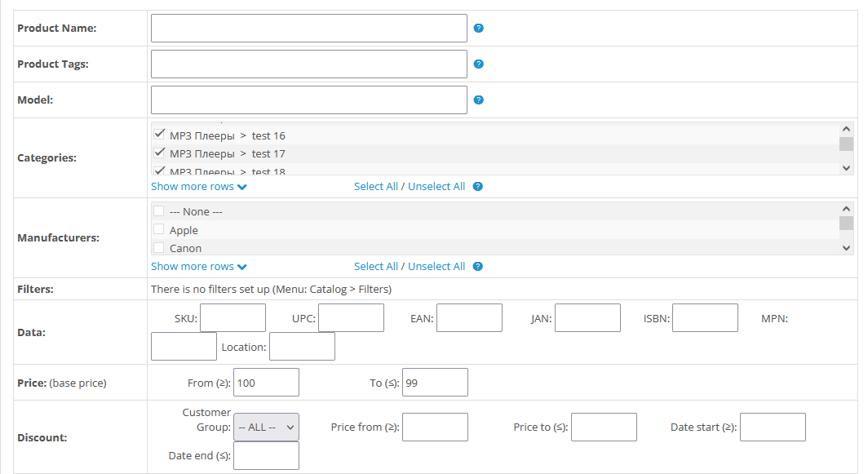Click Unselect All under Categories

coord(436,186)
